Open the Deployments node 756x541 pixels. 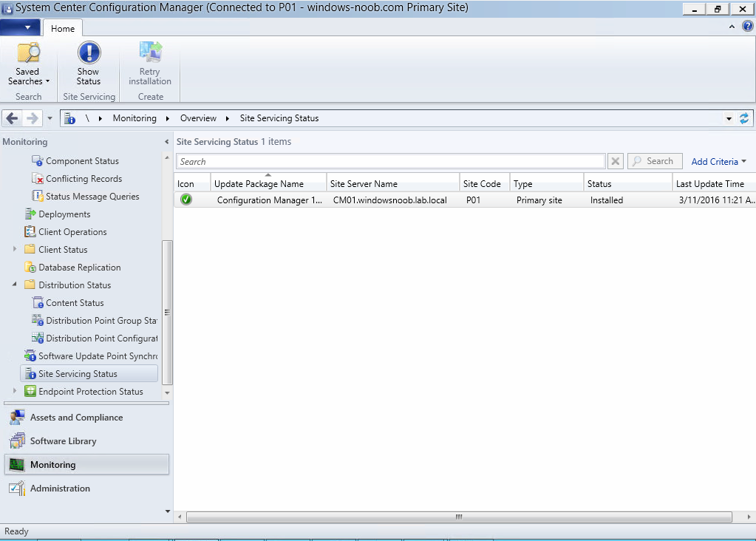coord(64,214)
